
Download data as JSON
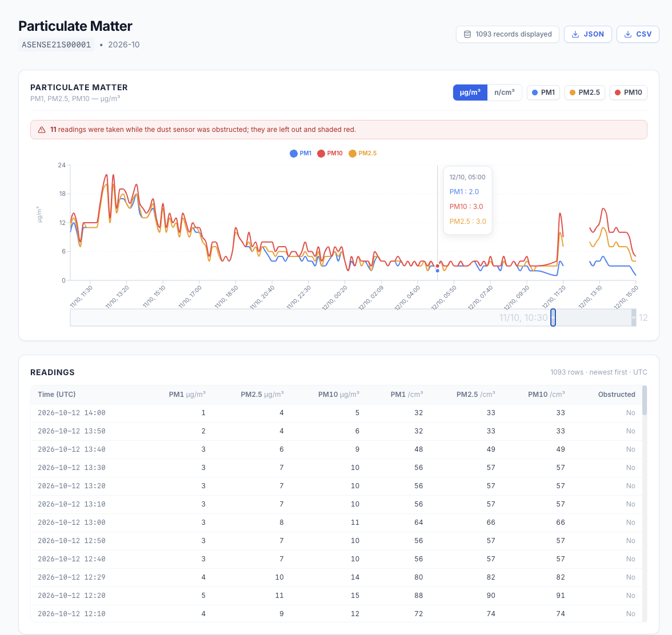[587, 34]
